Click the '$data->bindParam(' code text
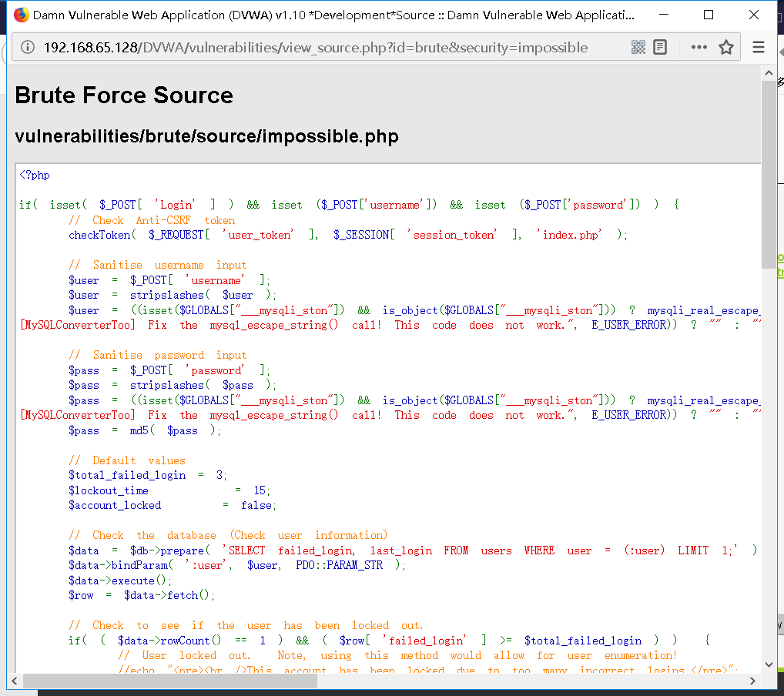 click(x=120, y=565)
